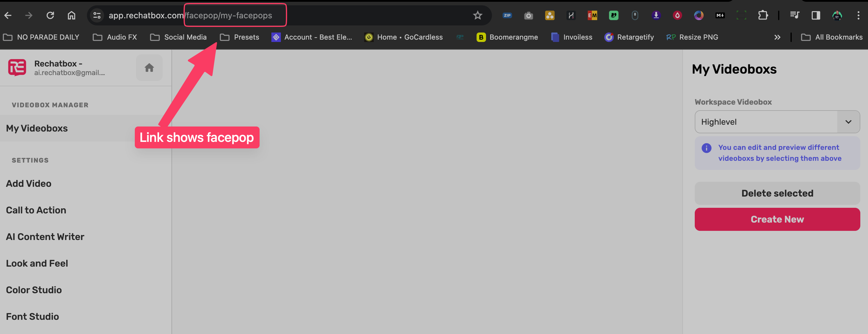Click the browser forward arrow
868x334 pixels.
point(29,15)
